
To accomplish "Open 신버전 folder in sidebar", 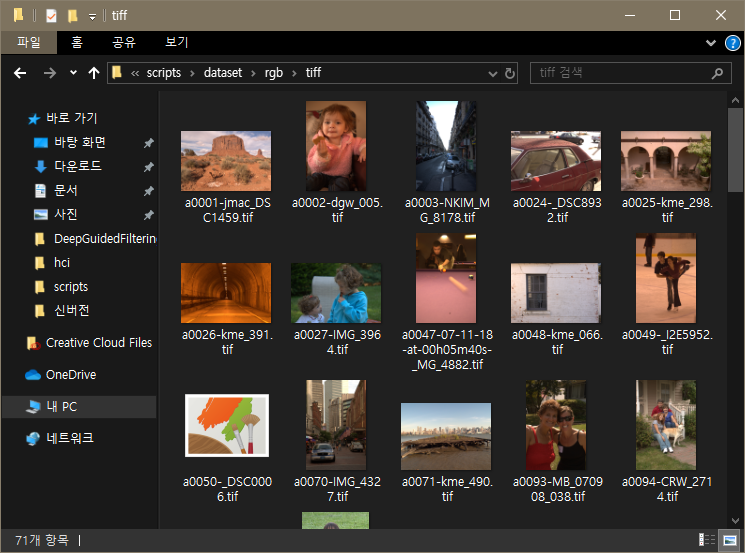I will click(71, 311).
